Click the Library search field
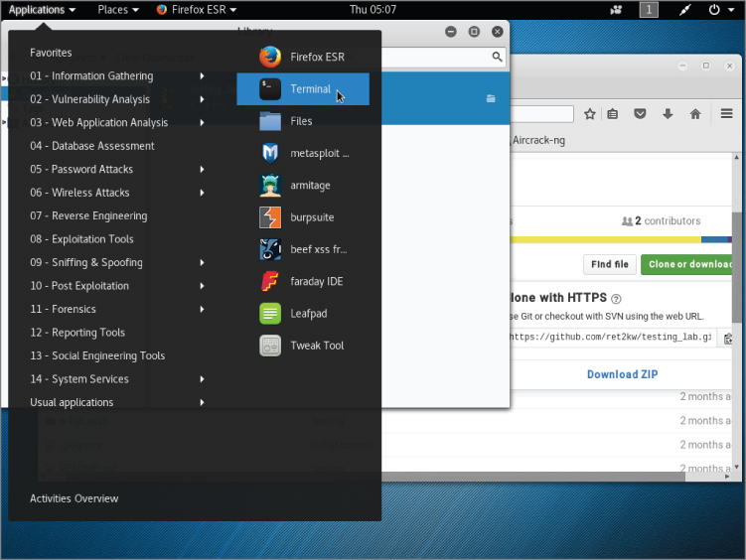 pos(443,58)
